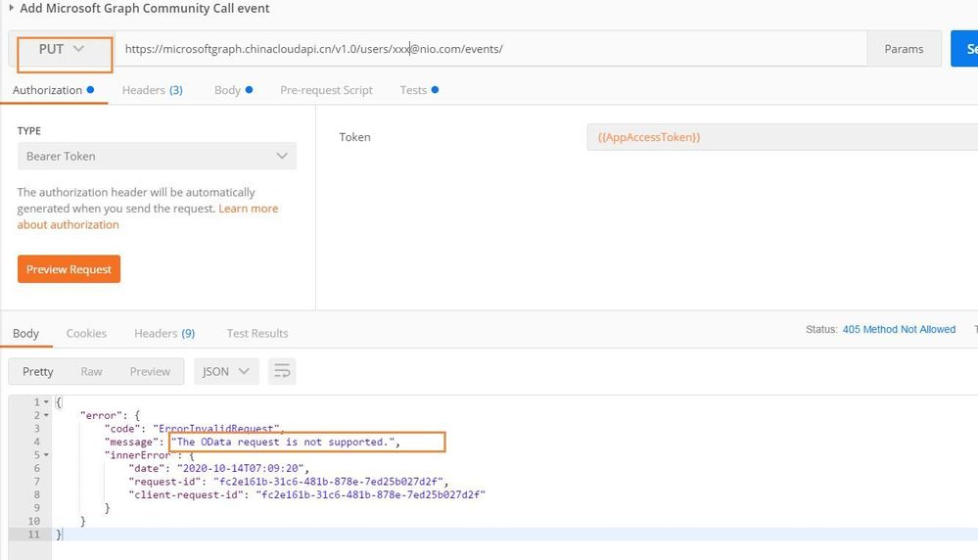The image size is (978, 560).
Task: Collapse the "innerError" object at line 5
Action: coord(46,455)
